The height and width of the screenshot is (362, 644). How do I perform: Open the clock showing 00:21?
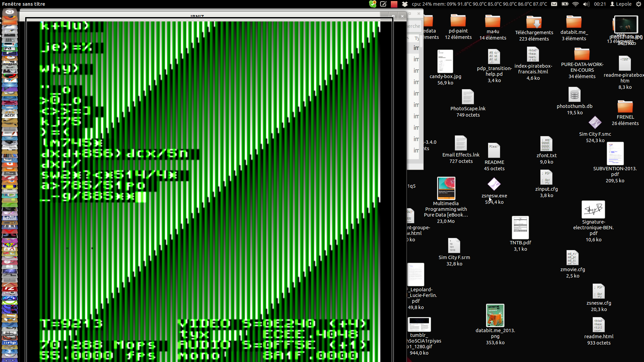pos(600,4)
